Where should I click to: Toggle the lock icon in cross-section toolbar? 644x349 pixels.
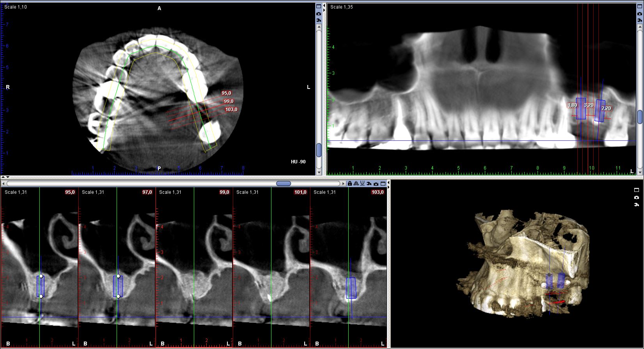click(x=350, y=184)
